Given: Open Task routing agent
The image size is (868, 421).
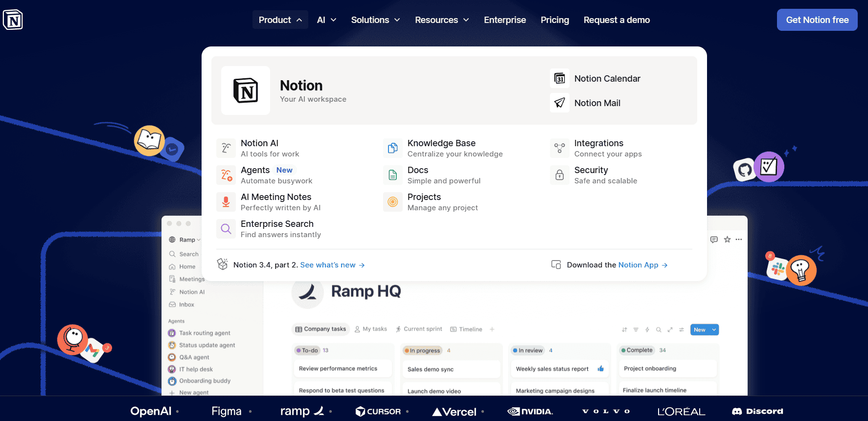Looking at the screenshot, I should coord(199,333).
